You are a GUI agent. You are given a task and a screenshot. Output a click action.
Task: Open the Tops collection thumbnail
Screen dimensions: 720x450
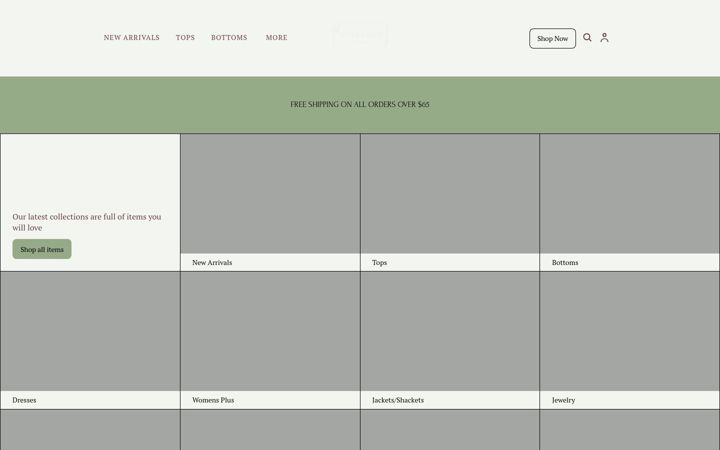point(450,194)
